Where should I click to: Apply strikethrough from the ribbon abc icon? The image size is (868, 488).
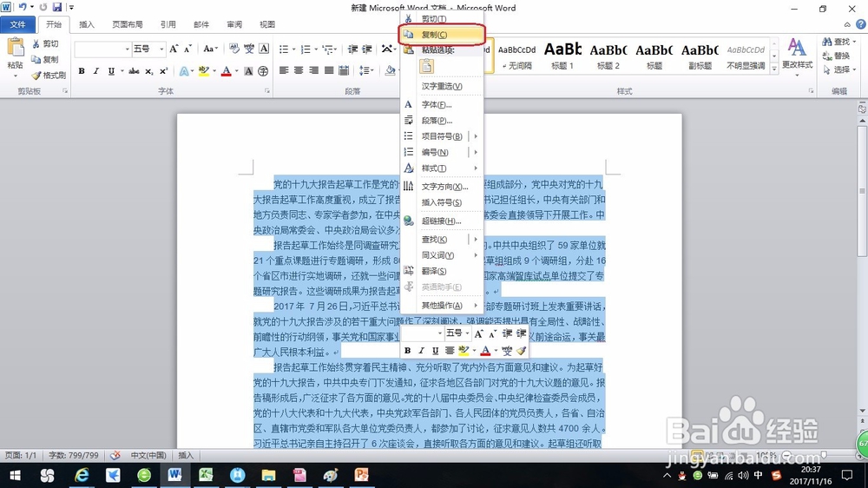click(x=134, y=71)
